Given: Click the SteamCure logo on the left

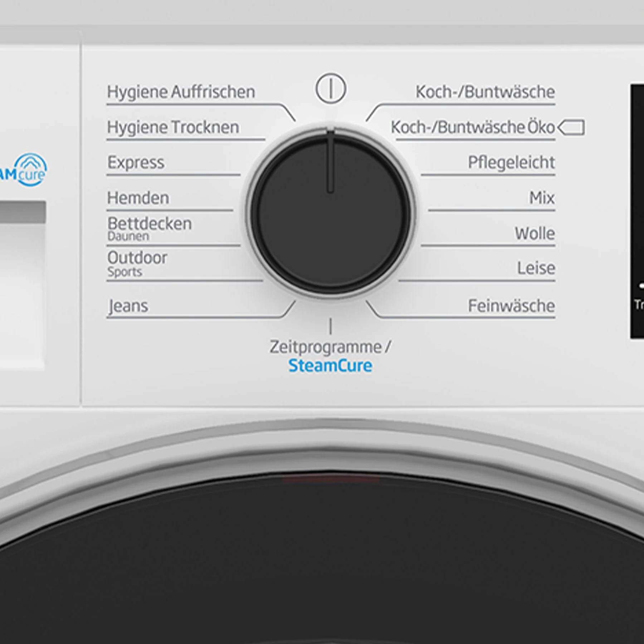Looking at the screenshot, I should point(24,170).
